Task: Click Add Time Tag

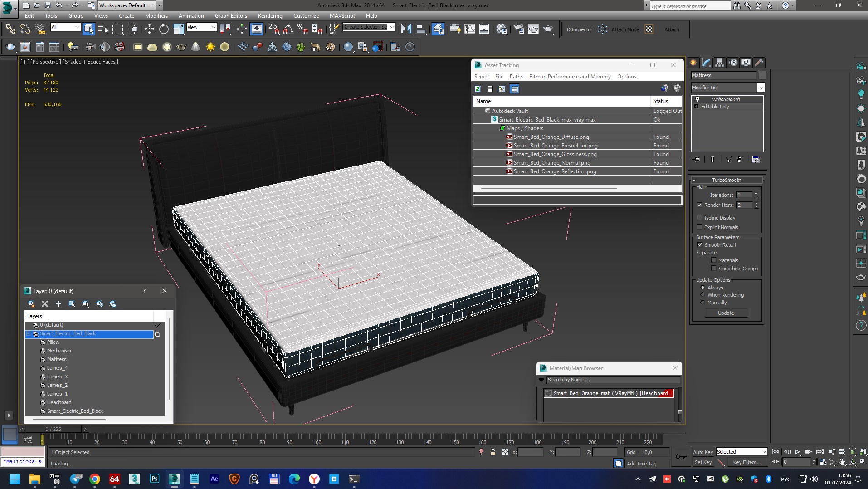Action: point(641,464)
